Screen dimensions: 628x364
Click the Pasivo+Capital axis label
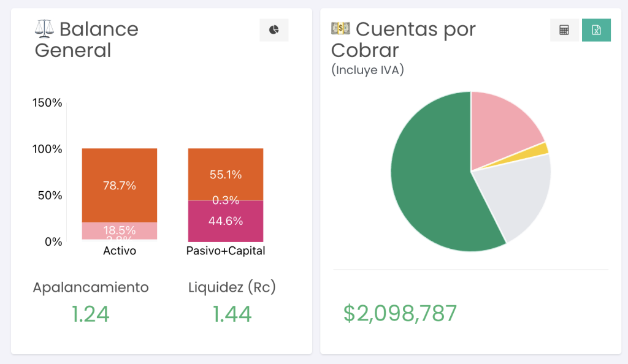point(226,251)
